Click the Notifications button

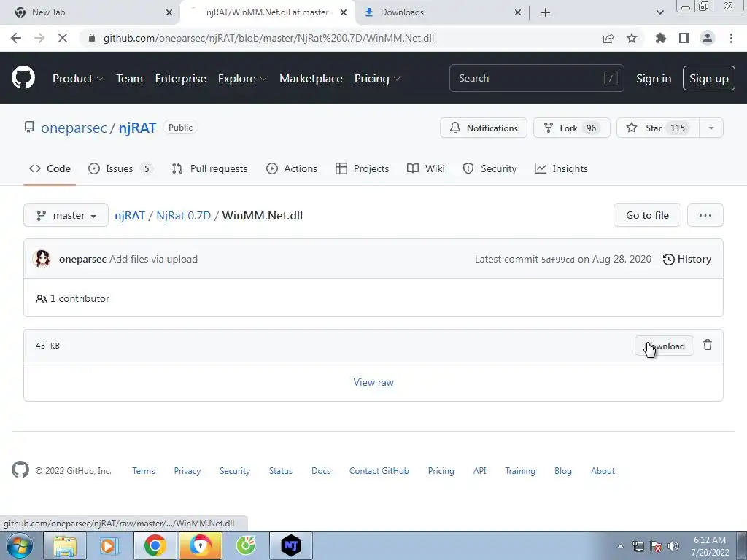484,128
